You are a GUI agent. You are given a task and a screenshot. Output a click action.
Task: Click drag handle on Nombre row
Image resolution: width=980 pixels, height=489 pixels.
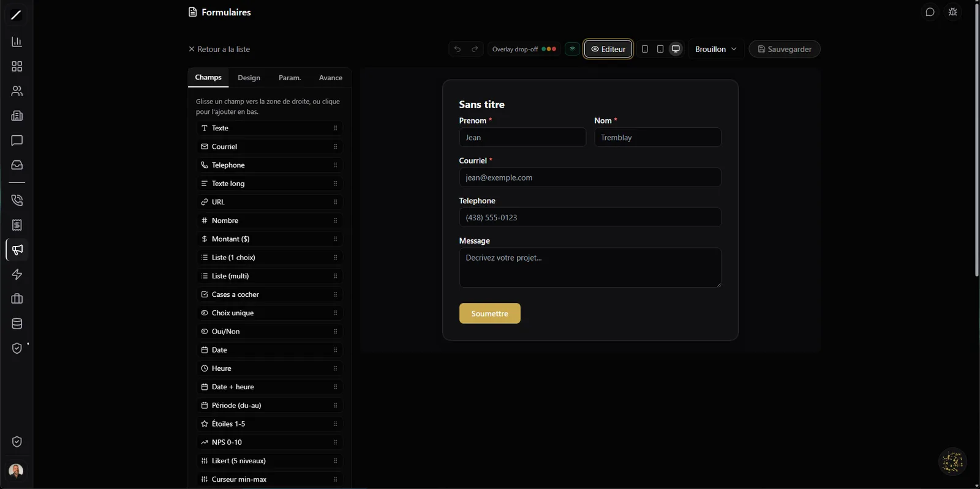tap(336, 220)
